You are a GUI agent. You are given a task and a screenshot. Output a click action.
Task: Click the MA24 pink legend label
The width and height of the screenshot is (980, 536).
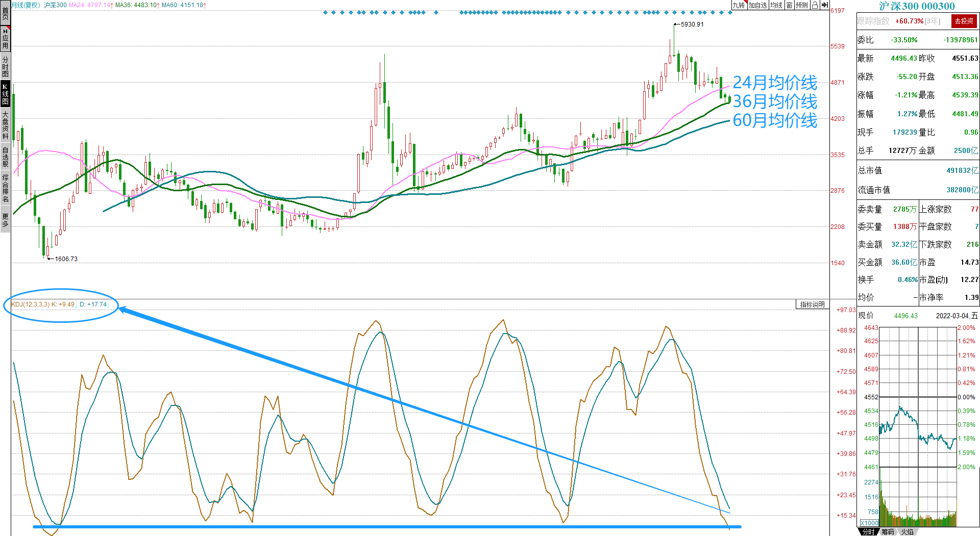pyautogui.click(x=90, y=5)
